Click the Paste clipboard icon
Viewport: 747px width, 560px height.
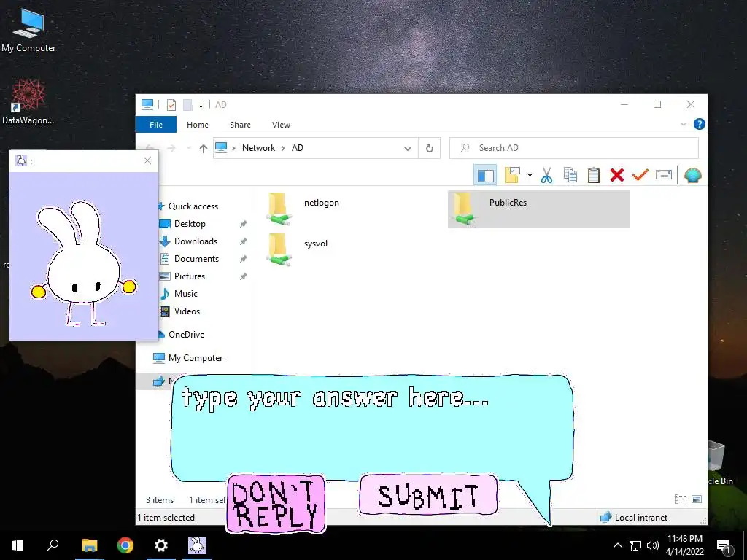click(x=594, y=175)
